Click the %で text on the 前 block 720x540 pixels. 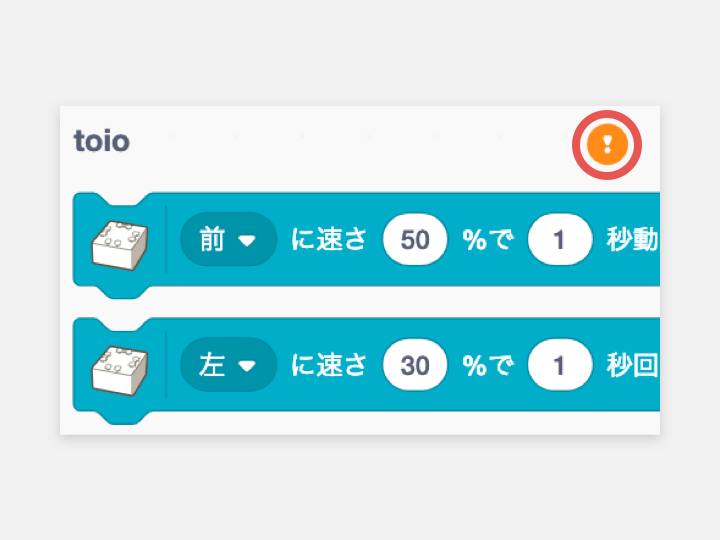[x=488, y=239]
